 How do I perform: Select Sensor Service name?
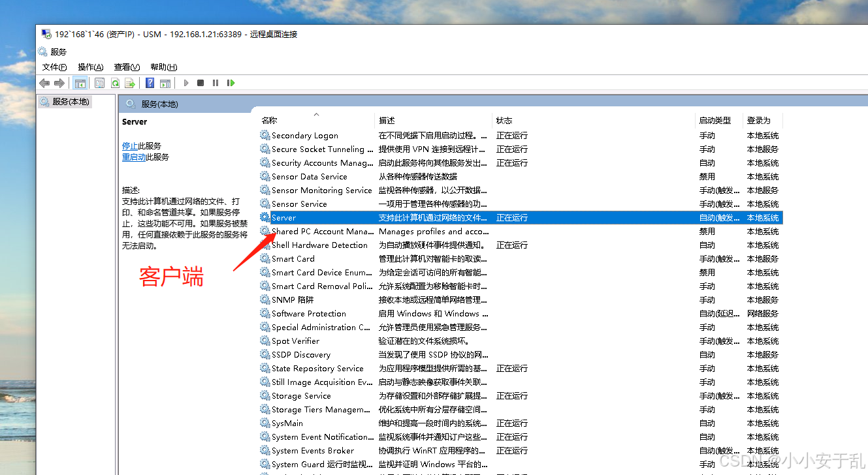(x=299, y=204)
